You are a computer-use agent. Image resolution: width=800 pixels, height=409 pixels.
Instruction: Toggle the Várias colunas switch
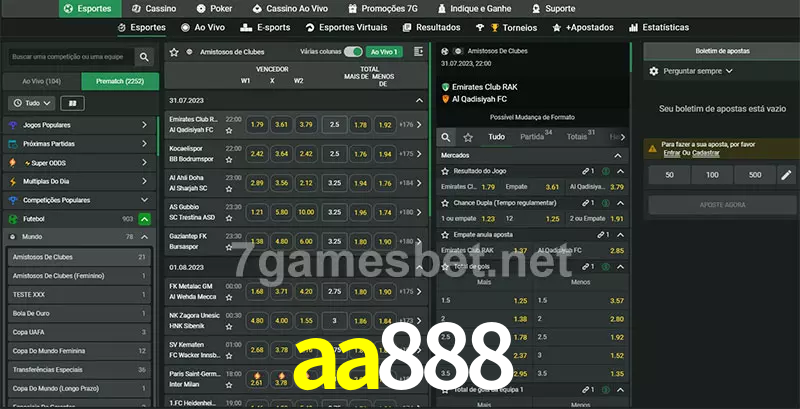[352, 51]
